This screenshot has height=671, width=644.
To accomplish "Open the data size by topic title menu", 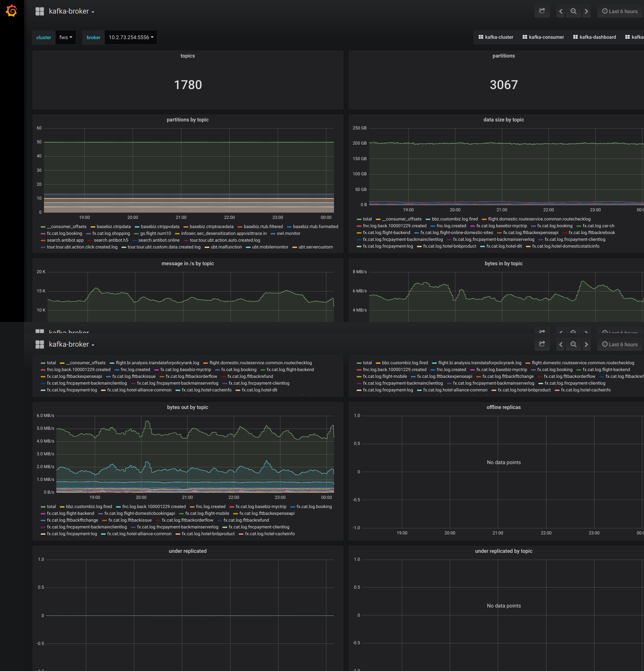I will tap(504, 120).
